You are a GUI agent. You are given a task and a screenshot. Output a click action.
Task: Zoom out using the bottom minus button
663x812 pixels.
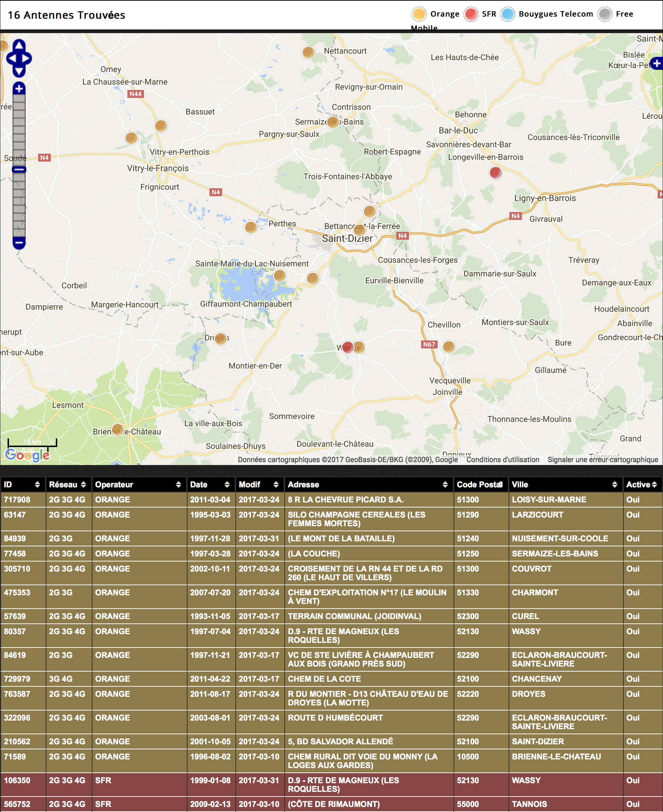(19, 243)
